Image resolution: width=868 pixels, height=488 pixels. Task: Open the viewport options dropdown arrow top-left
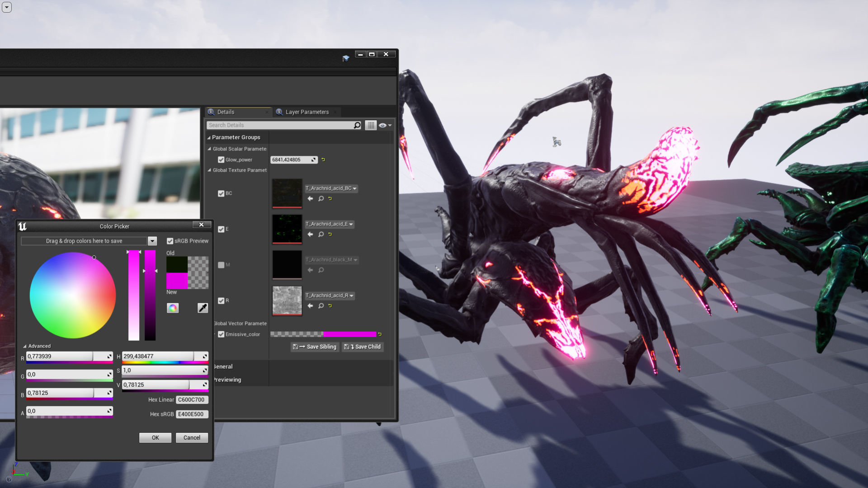point(6,7)
